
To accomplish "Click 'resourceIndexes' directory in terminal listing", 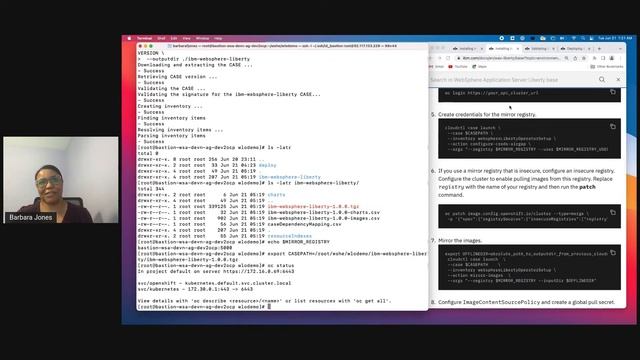I will point(289,236).
